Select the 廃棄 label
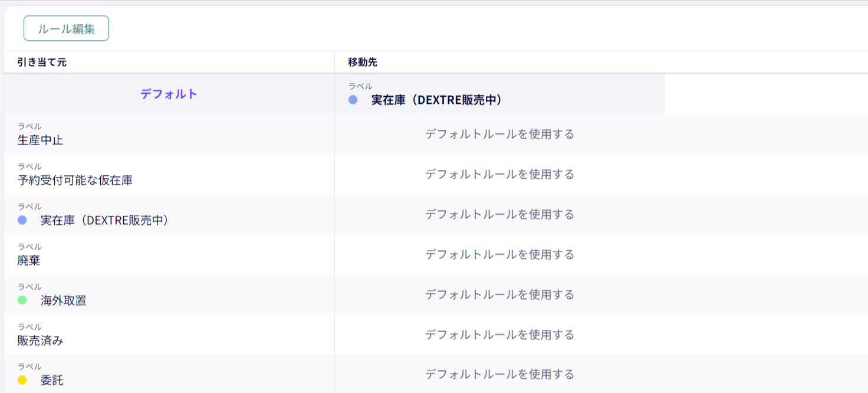 pyautogui.click(x=29, y=261)
